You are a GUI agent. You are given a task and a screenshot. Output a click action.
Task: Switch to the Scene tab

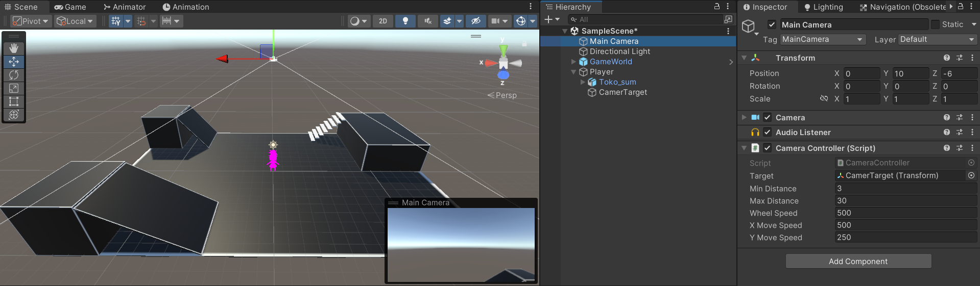tap(21, 7)
